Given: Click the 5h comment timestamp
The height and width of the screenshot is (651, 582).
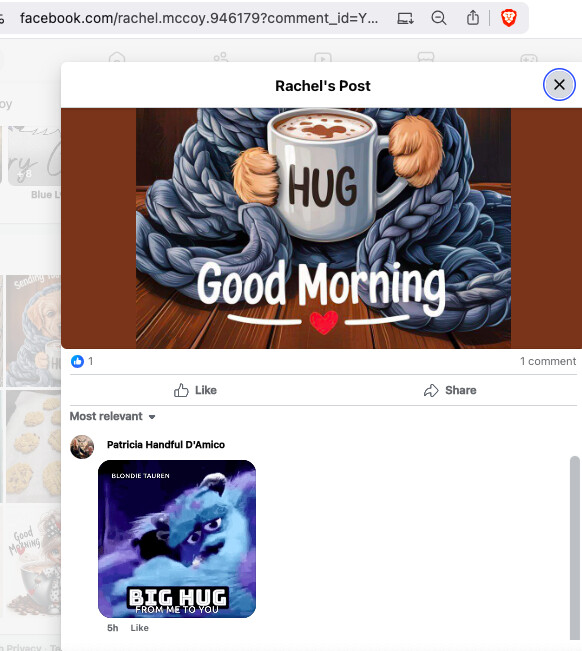Looking at the screenshot, I should point(112,628).
